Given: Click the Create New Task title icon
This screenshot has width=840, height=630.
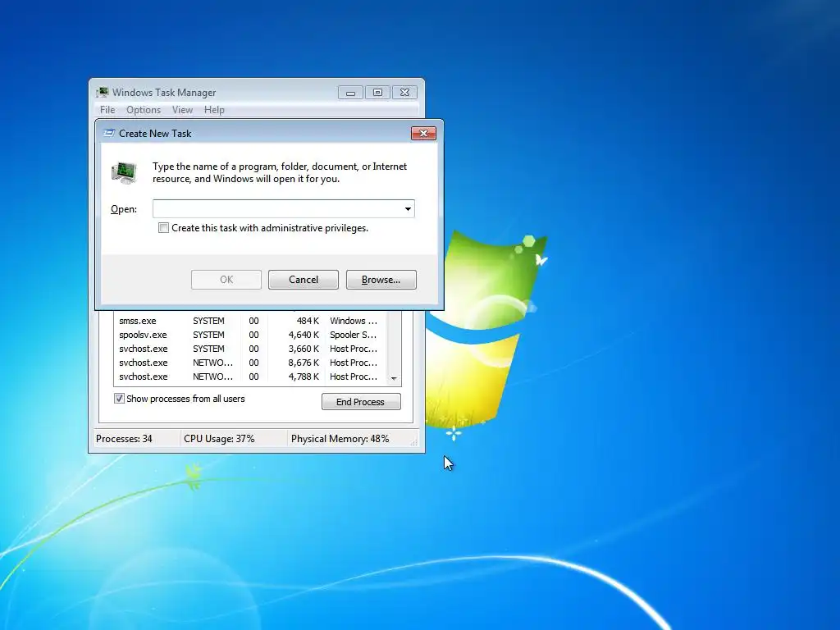Looking at the screenshot, I should coord(109,133).
